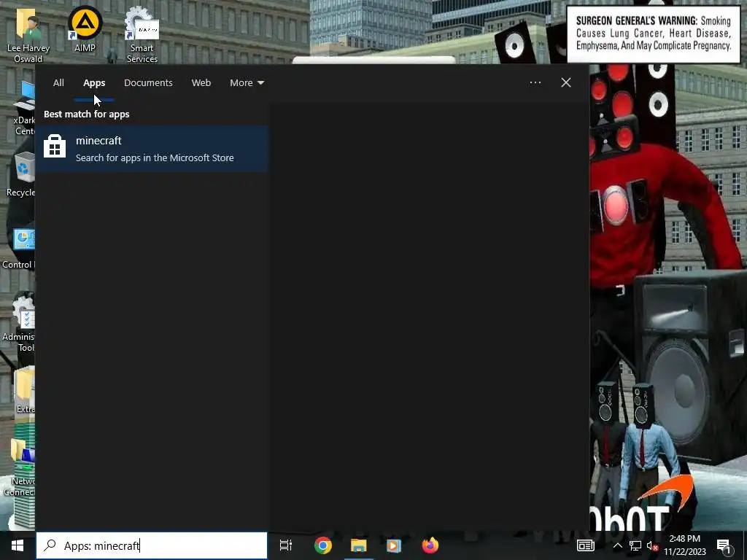Viewport: 747px width, 560px height.
Task: Click Search for apps in the Microsoft Store text
Action: coord(155,157)
